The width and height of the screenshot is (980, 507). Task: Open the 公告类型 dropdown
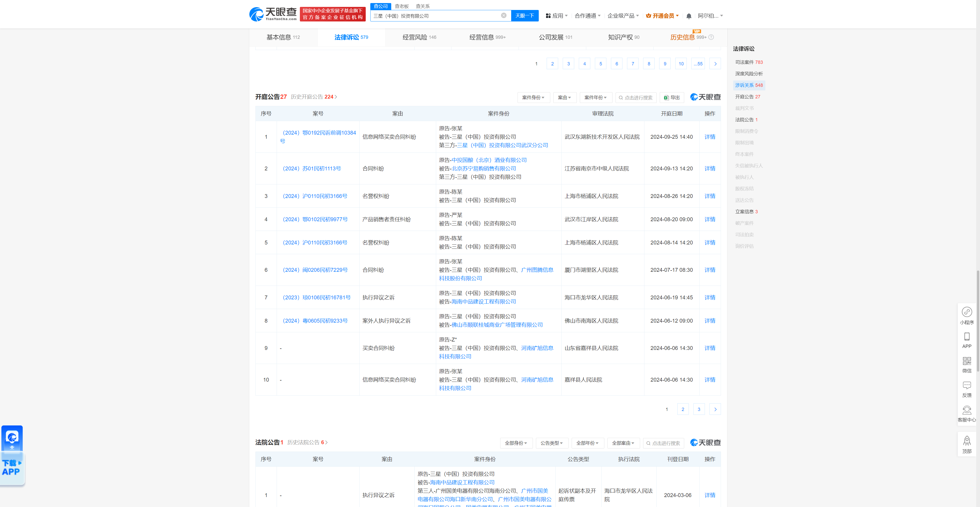[x=552, y=443]
